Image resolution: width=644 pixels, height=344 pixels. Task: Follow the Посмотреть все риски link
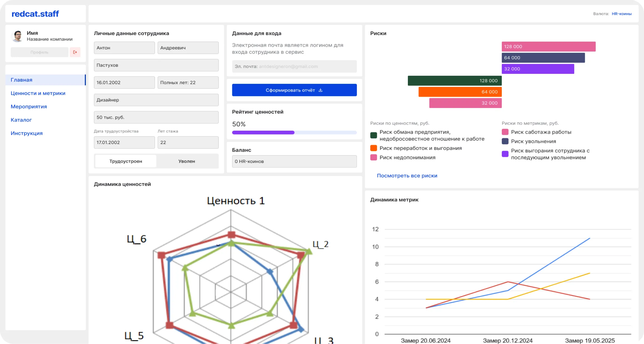[x=407, y=176]
